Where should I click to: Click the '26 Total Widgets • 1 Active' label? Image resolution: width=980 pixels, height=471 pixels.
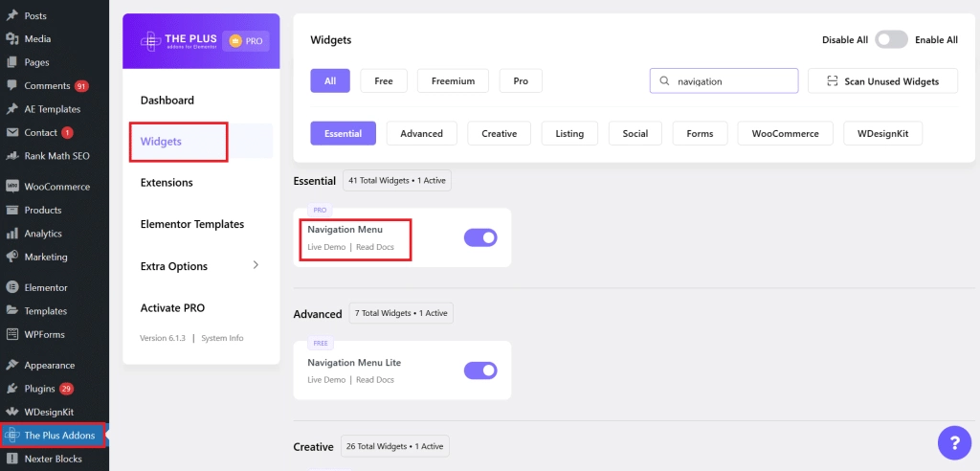tap(395, 446)
